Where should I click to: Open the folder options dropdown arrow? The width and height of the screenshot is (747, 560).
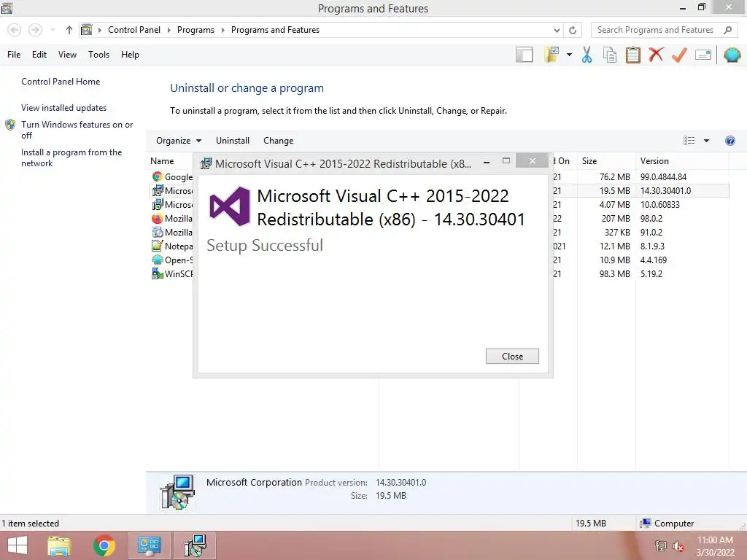[x=569, y=55]
